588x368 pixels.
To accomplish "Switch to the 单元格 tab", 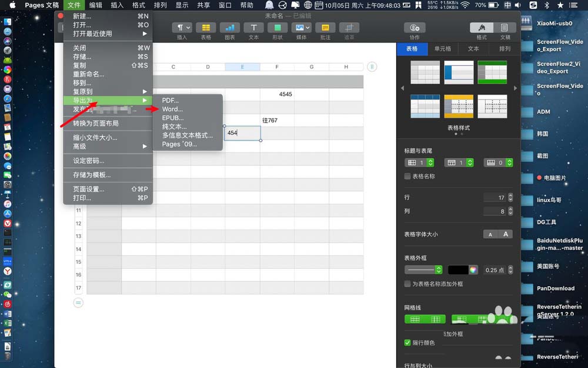I will click(x=442, y=49).
